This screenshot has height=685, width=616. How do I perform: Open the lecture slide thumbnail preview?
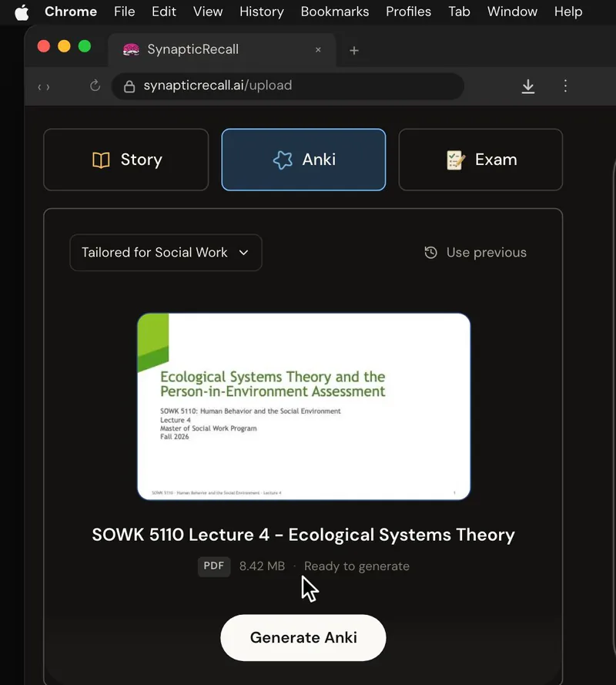click(304, 406)
